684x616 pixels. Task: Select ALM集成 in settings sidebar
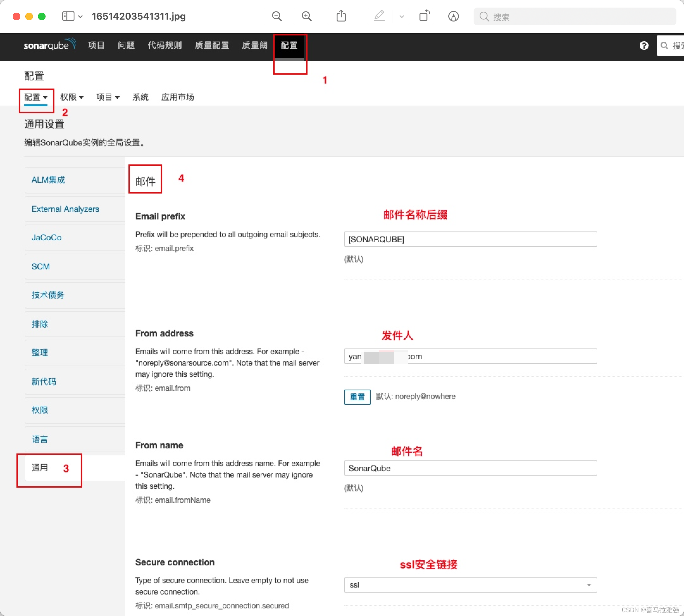tap(75, 180)
